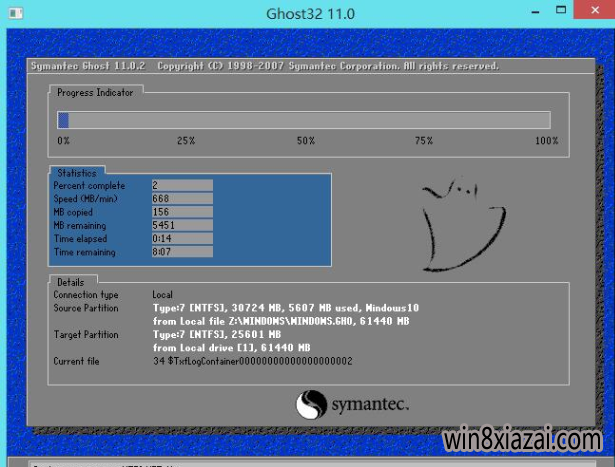Click the Speed value 668
Image resolution: width=615 pixels, height=467 pixels.
pos(182,198)
